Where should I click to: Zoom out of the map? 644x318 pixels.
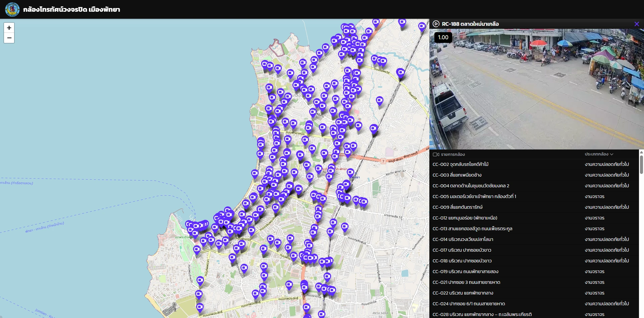[x=9, y=38]
